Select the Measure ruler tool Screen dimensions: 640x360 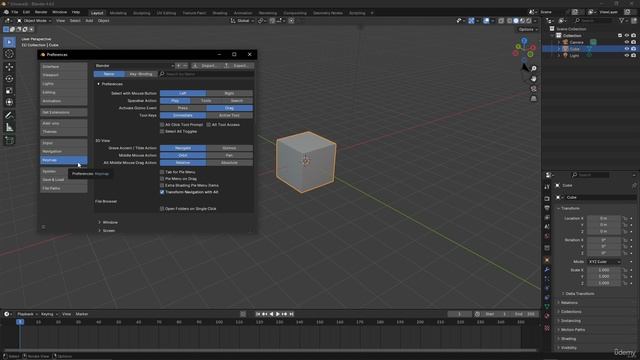[9, 128]
